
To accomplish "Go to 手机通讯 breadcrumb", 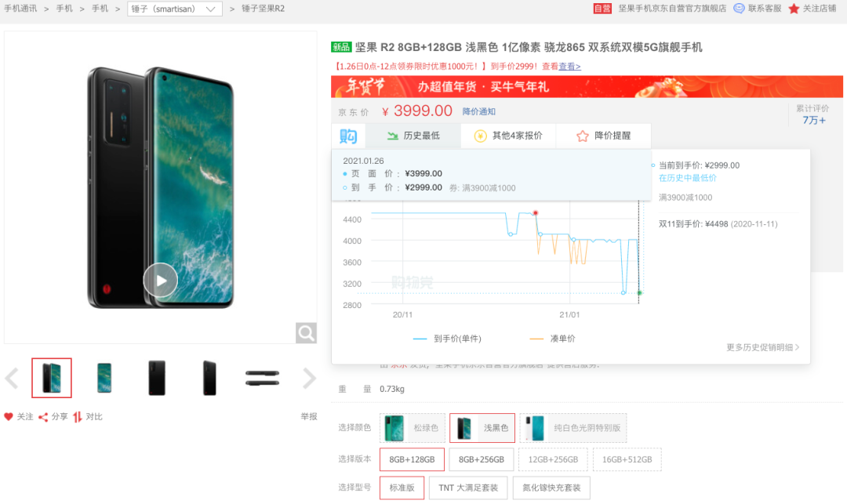I will point(20,9).
